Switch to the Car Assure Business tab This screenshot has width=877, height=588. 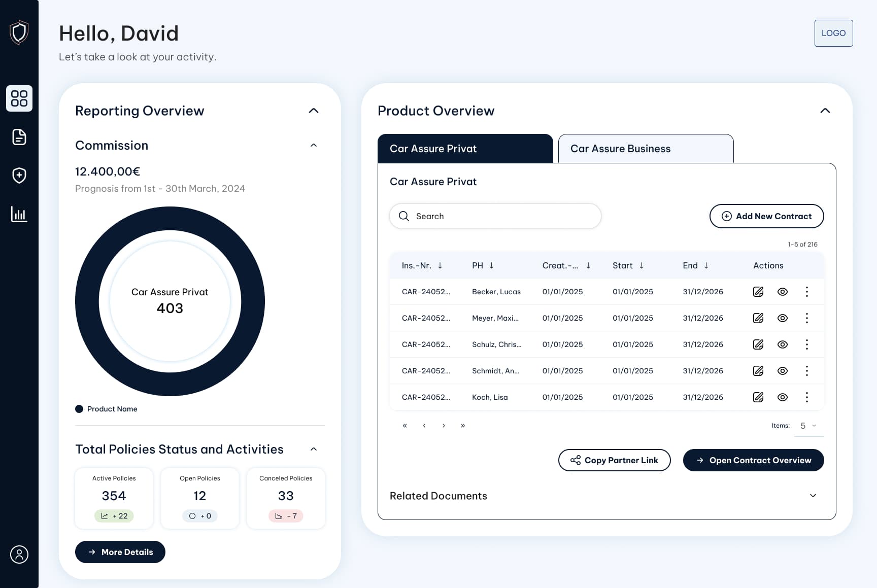pyautogui.click(x=620, y=149)
